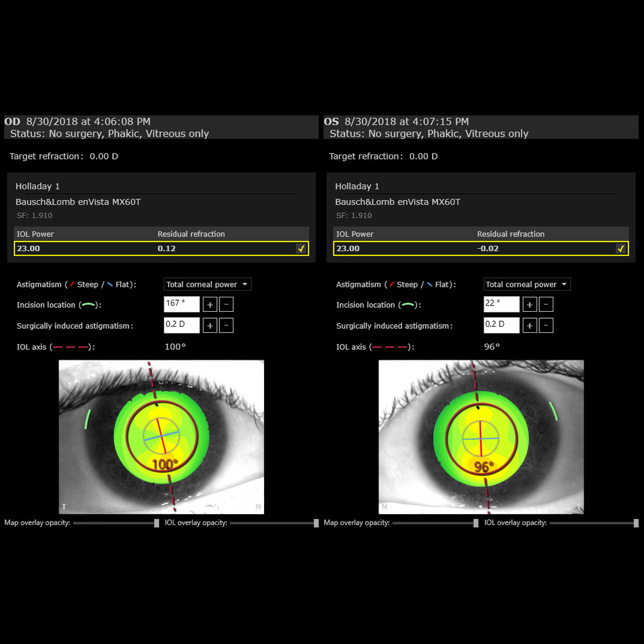This screenshot has height=644, width=644.
Task: Click the OS IOL overlay opacity slider handle
Action: click(636, 523)
